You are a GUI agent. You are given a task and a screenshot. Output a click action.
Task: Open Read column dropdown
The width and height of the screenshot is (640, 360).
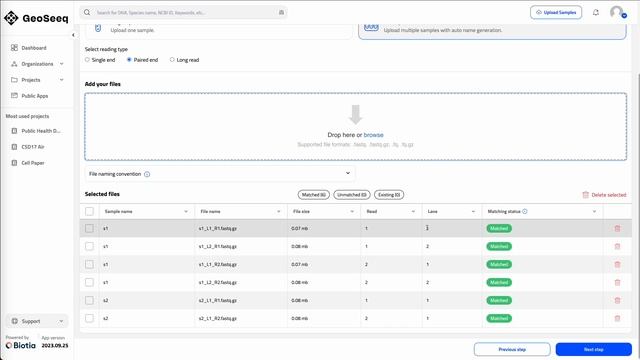point(413,211)
